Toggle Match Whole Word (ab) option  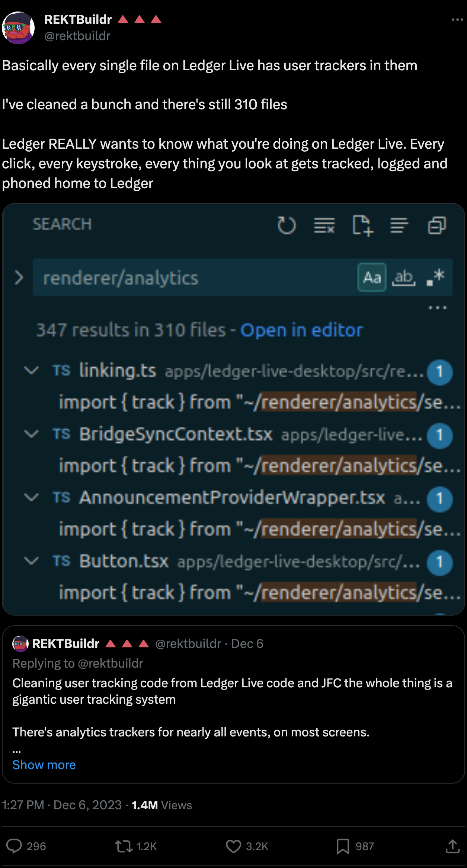tap(404, 277)
